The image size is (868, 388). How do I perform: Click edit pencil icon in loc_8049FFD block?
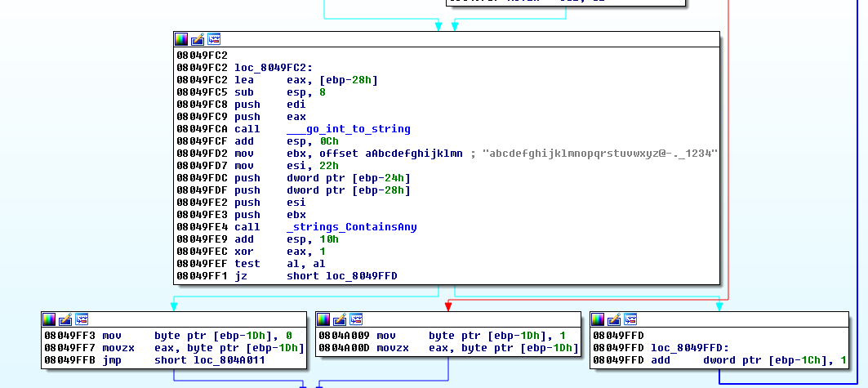[614, 319]
